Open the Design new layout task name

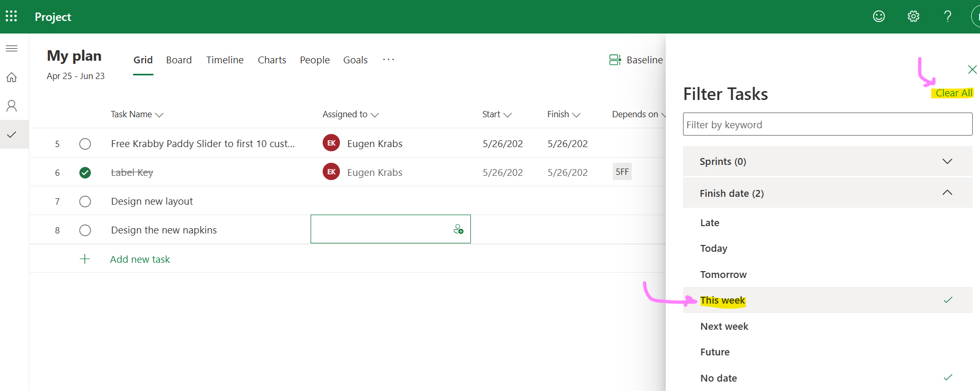click(x=152, y=202)
